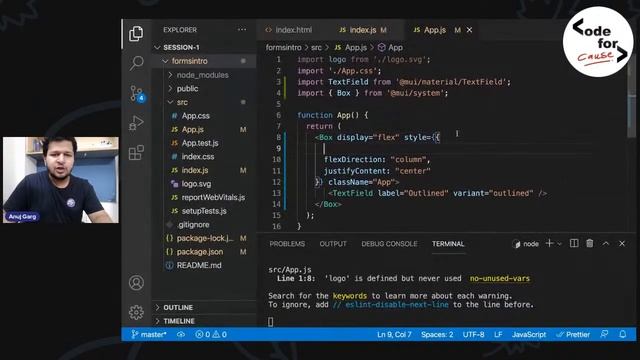Screen dimensions: 640x360
Task: Open the Explorer view in activity bar
Action: tap(136, 33)
